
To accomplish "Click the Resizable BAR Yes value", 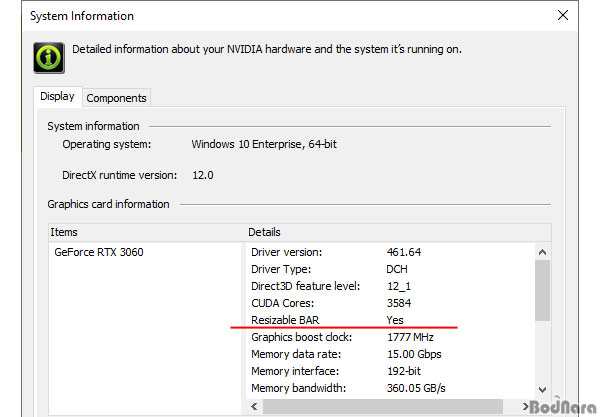I will (x=395, y=320).
